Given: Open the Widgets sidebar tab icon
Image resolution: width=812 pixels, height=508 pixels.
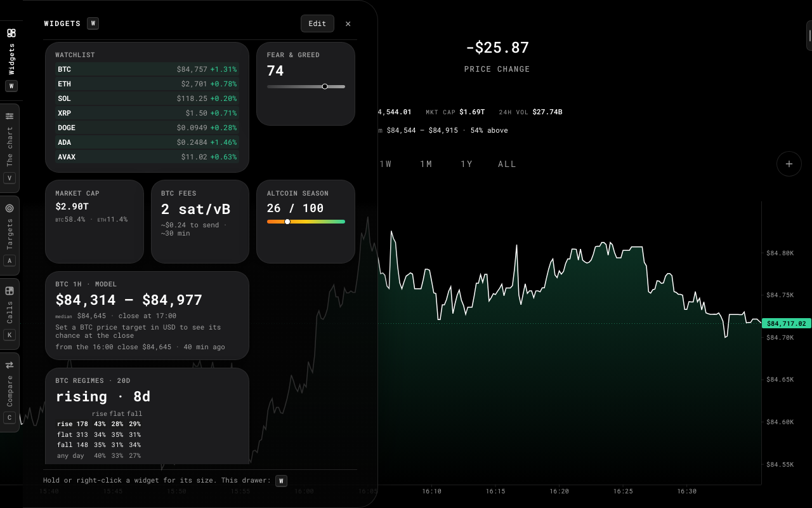Looking at the screenshot, I should [x=11, y=33].
